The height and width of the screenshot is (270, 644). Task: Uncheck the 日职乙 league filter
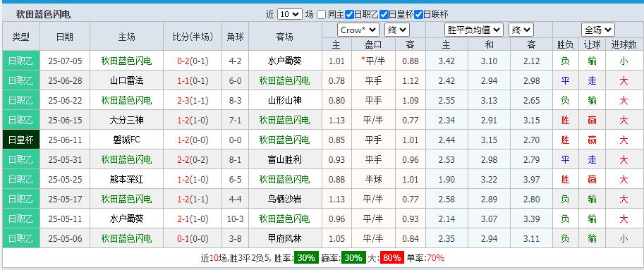350,14
